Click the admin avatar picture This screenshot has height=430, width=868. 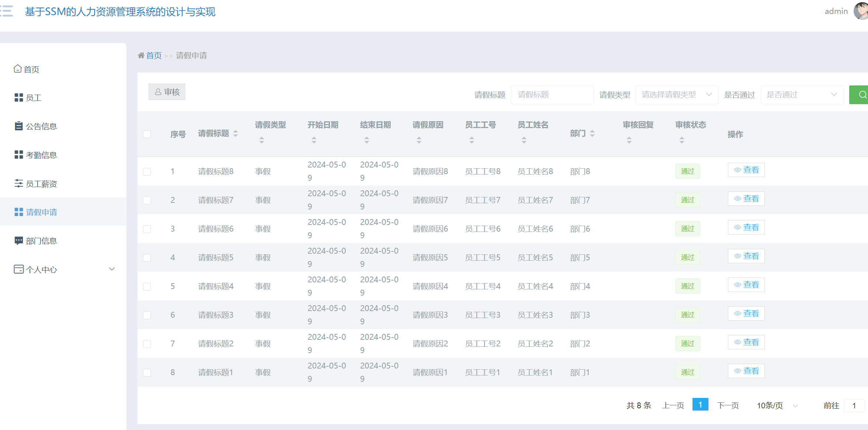[x=861, y=11]
